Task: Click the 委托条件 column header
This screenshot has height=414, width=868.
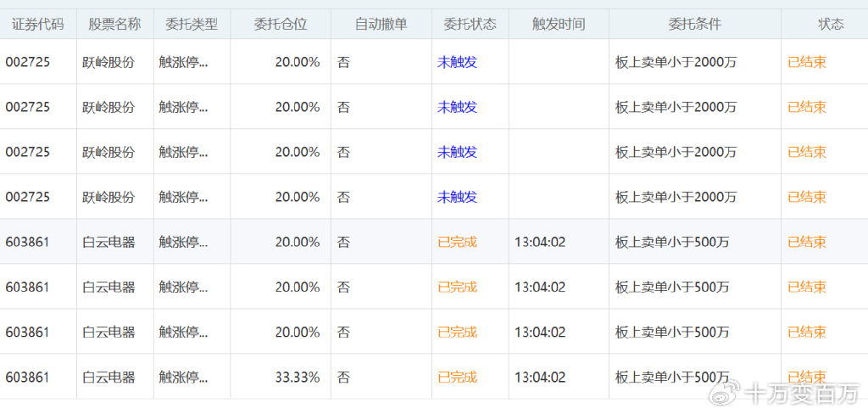Action: click(x=694, y=24)
